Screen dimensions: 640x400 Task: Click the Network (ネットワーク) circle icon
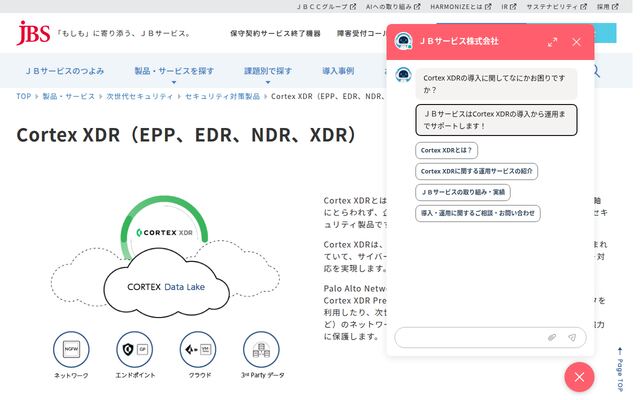pos(71,349)
